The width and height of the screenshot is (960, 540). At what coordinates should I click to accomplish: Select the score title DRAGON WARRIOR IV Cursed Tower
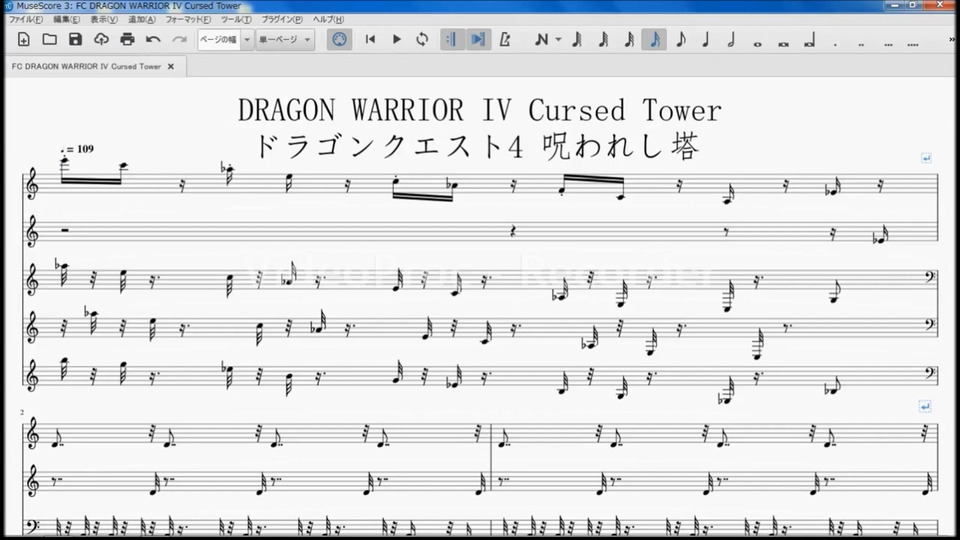(x=479, y=111)
